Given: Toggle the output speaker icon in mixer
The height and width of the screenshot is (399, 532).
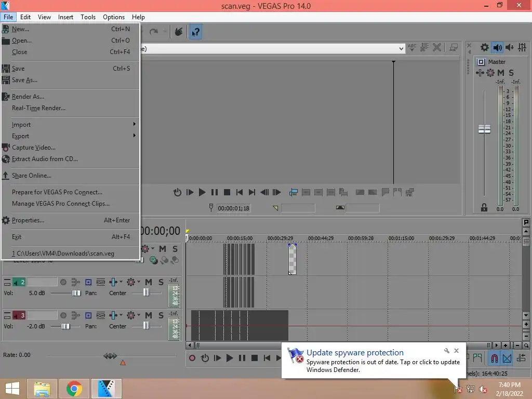Looking at the screenshot, I should click(497, 47).
